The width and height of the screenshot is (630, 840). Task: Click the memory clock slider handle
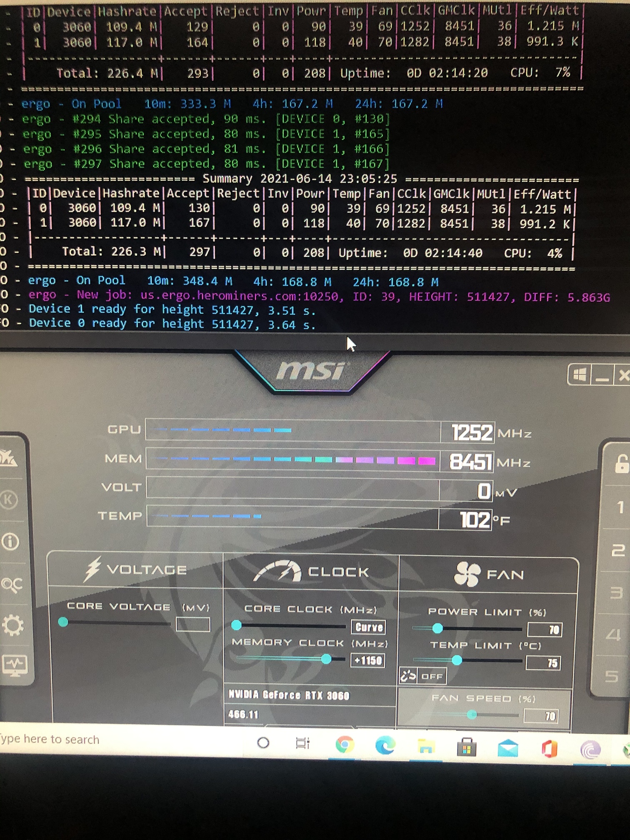click(326, 659)
